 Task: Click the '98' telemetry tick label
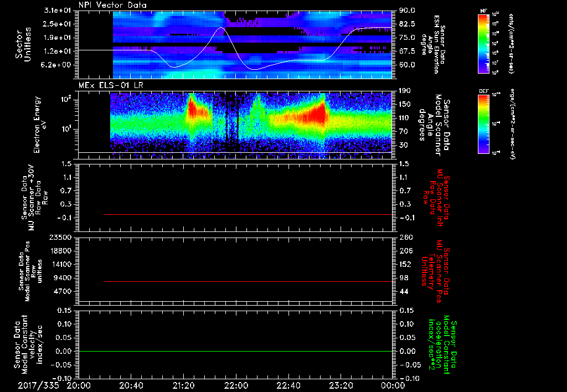403,278
